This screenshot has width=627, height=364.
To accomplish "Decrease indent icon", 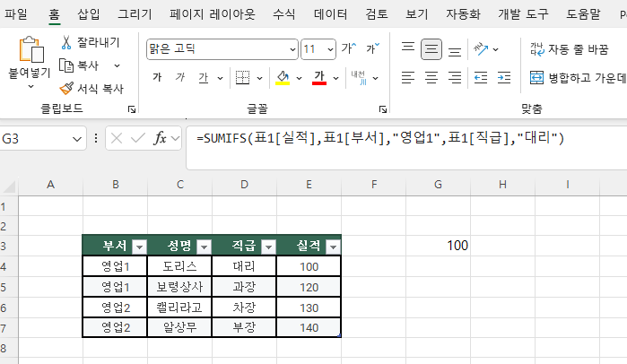I will 481,77.
